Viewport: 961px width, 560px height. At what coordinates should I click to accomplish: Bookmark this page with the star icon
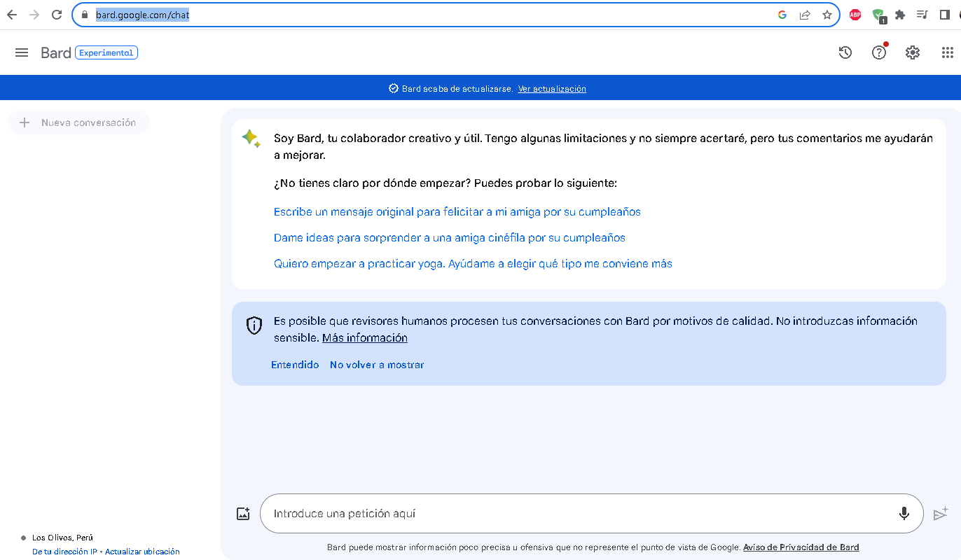[x=827, y=15]
